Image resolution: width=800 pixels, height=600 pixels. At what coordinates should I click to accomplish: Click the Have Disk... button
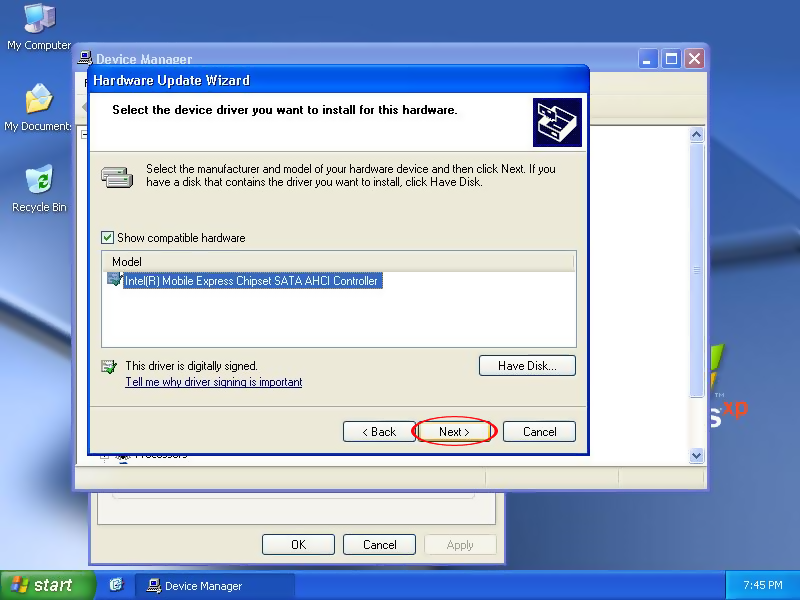(527, 366)
